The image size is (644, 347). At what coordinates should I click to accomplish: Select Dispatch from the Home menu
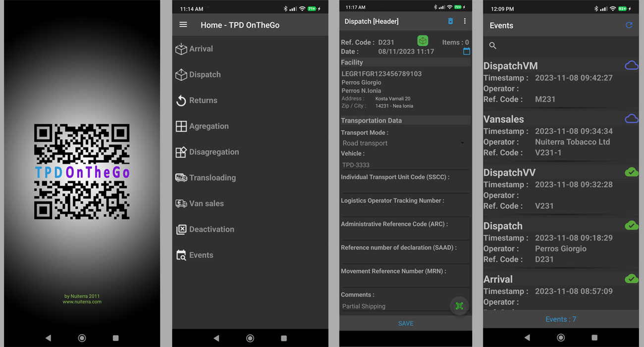tap(250, 74)
